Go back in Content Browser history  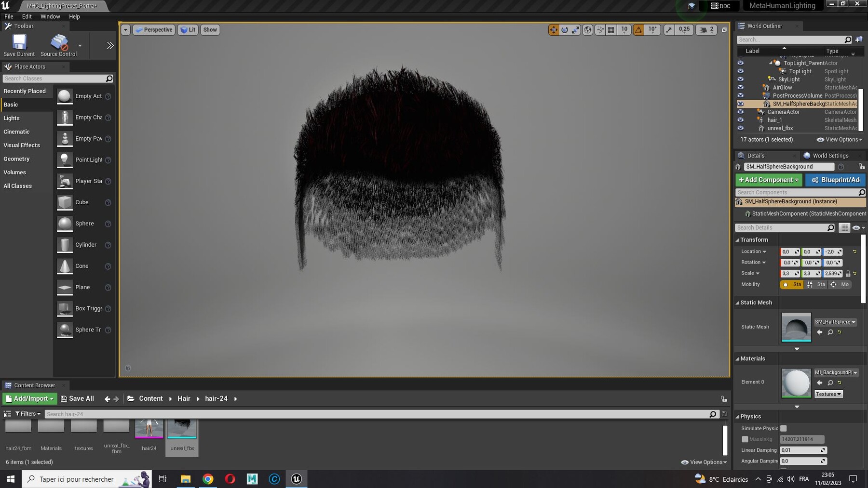tap(107, 399)
